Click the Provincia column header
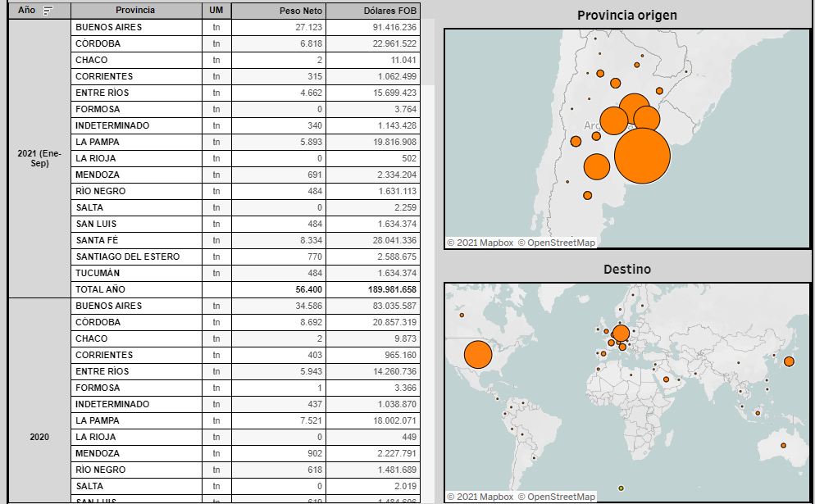815x504 pixels. [x=136, y=11]
